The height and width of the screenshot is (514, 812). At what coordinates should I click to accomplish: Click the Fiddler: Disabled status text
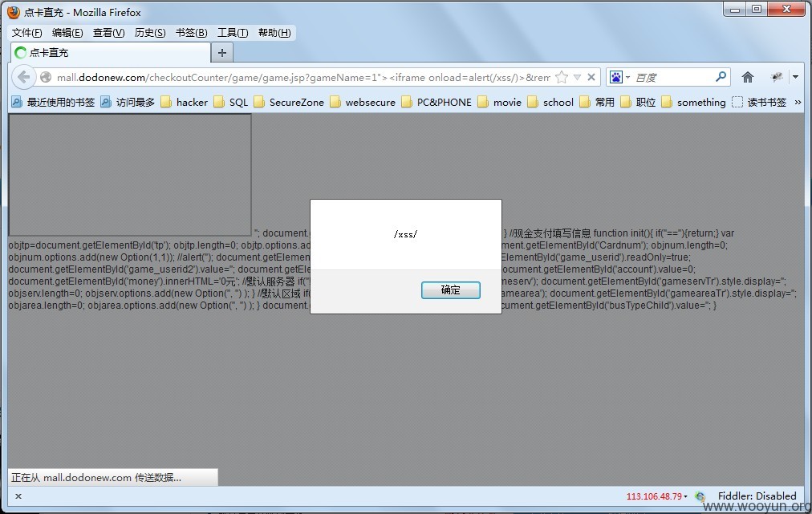(x=757, y=496)
